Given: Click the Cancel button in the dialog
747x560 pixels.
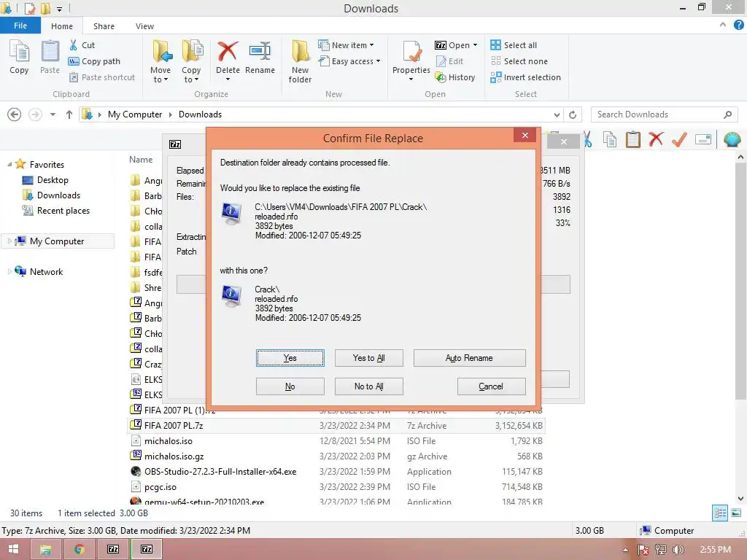Looking at the screenshot, I should tap(491, 386).
